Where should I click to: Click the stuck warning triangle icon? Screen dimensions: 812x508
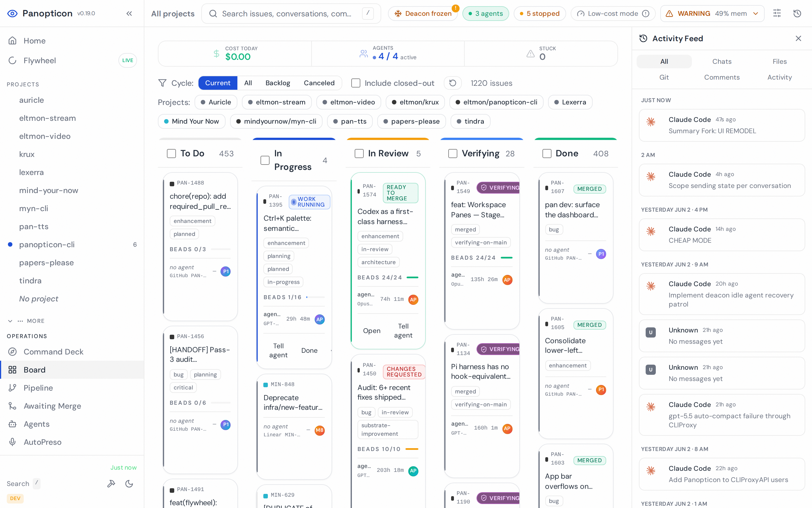tap(531, 53)
